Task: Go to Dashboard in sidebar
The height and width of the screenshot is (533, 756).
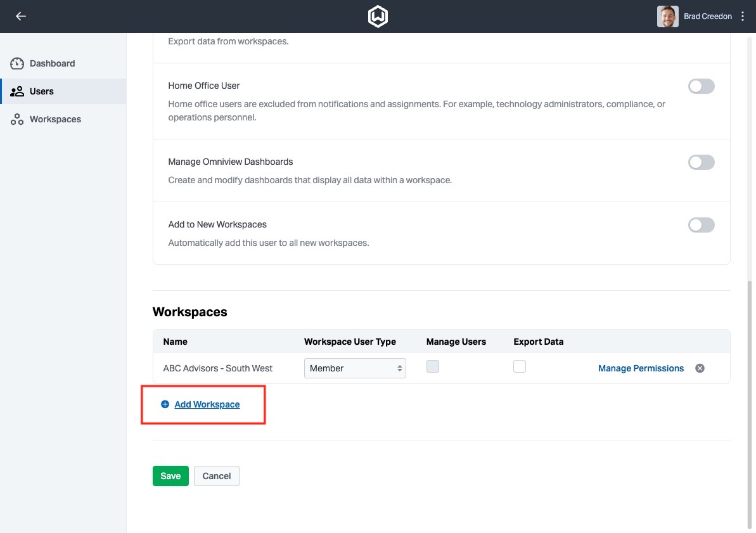Action: click(x=52, y=63)
